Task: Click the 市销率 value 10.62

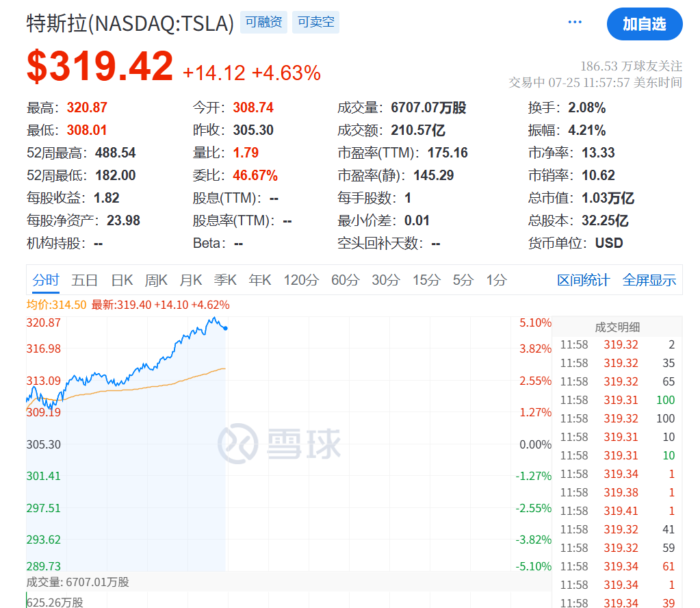Action: (598, 175)
